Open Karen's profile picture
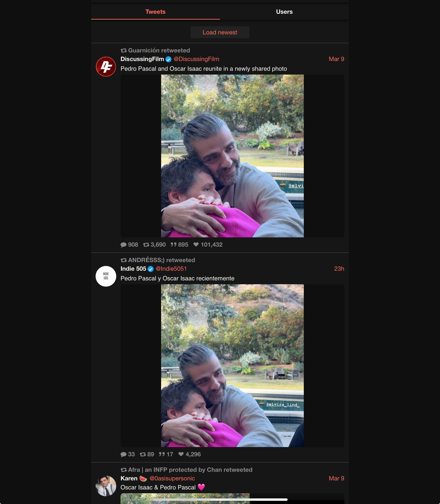 click(106, 486)
